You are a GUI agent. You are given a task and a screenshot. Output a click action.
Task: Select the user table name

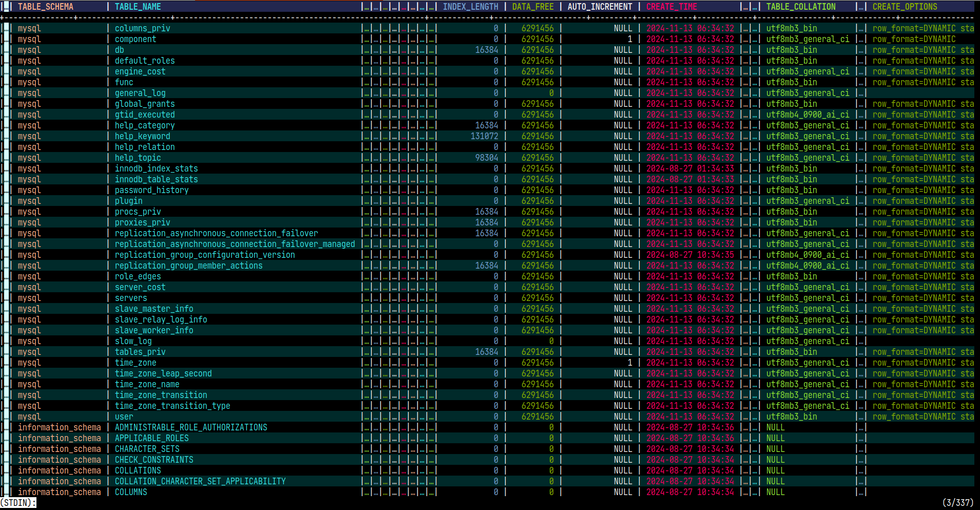click(124, 417)
